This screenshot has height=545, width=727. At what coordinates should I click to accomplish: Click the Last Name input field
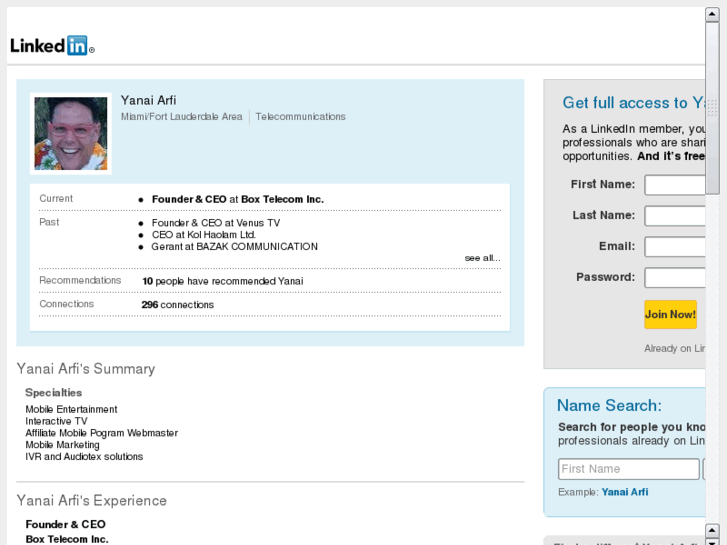click(675, 216)
